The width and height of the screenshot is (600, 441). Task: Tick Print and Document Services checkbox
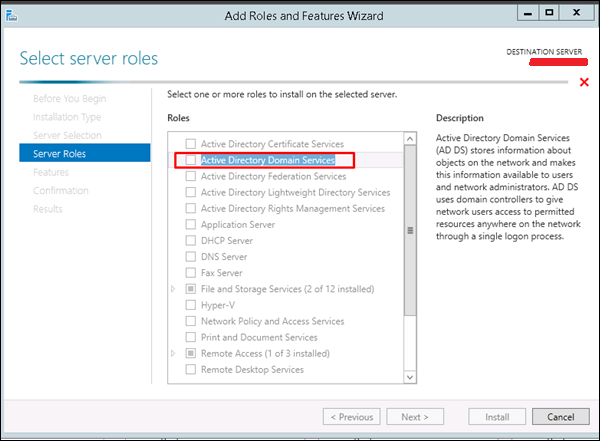point(191,337)
